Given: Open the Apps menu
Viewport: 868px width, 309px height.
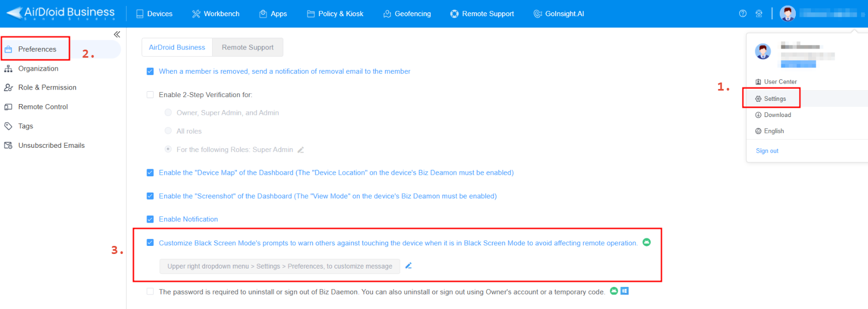Looking at the screenshot, I should 273,13.
